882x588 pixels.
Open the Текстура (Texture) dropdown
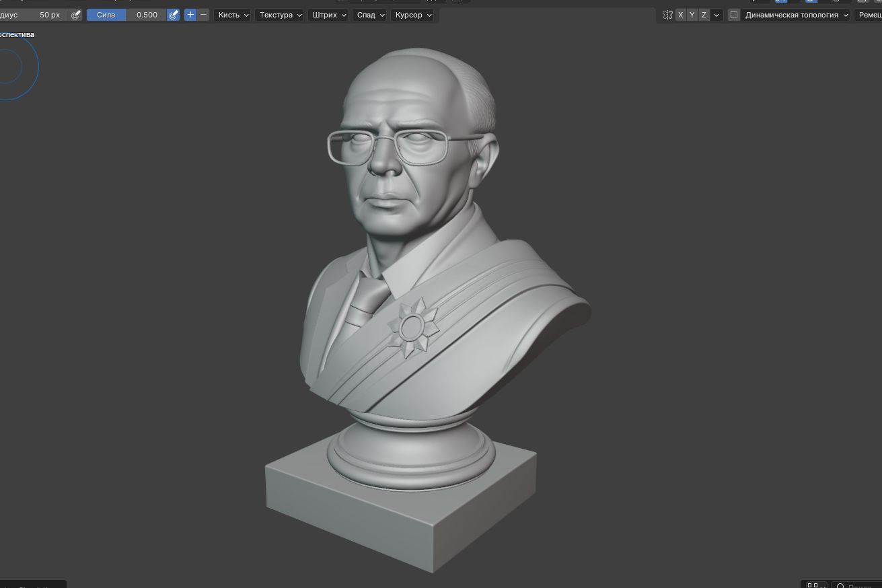pyautogui.click(x=280, y=15)
